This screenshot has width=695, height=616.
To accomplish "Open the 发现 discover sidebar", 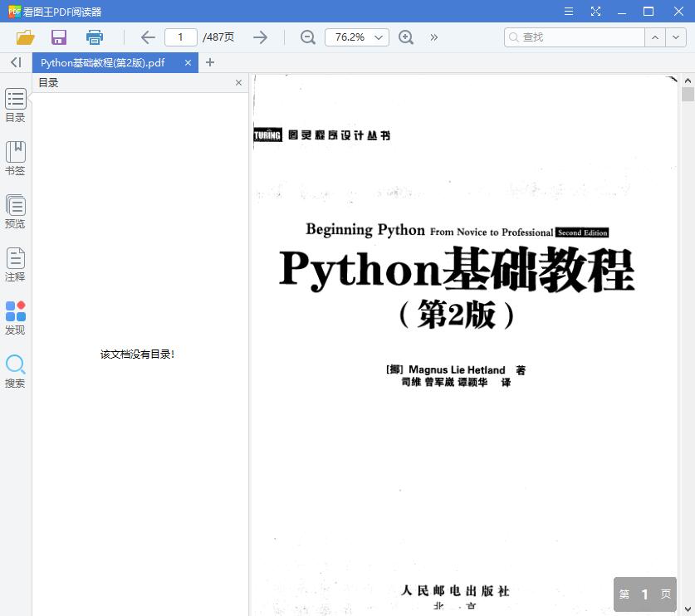I will click(16, 318).
